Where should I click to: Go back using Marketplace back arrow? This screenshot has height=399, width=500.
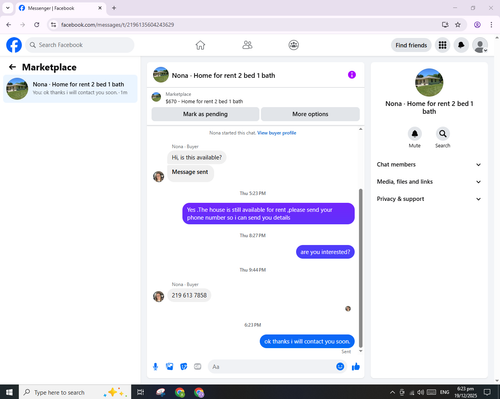click(x=12, y=67)
